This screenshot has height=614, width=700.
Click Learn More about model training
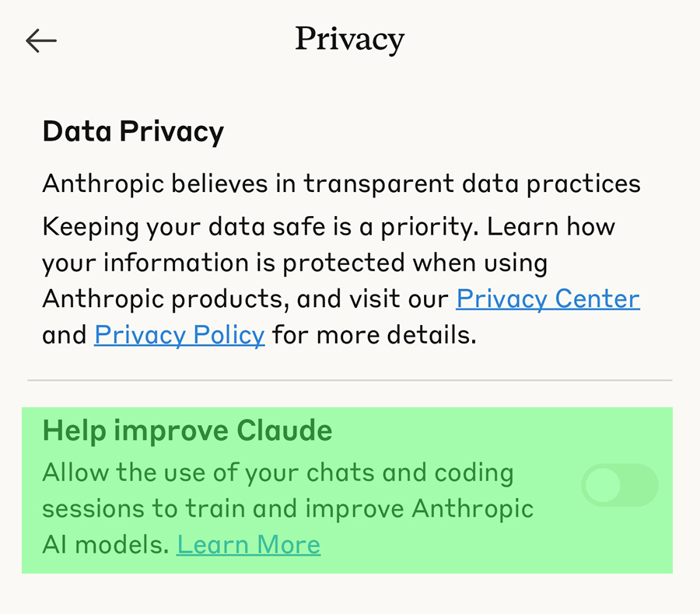pyautogui.click(x=248, y=544)
